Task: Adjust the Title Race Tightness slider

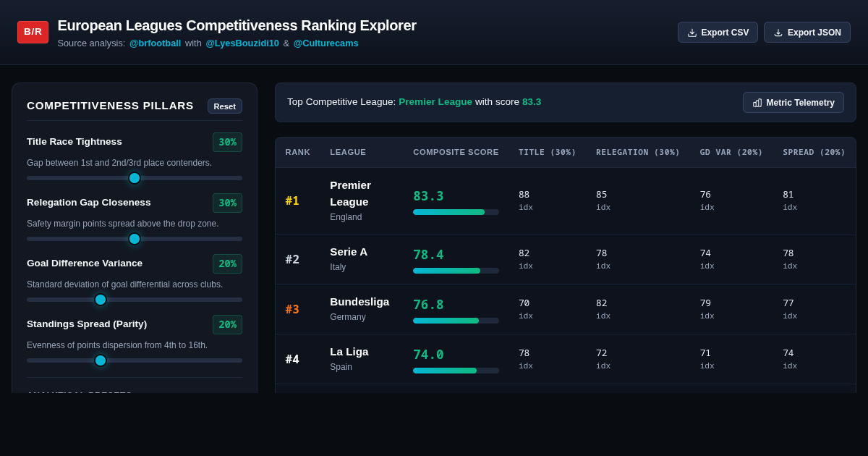Action: (x=135, y=178)
